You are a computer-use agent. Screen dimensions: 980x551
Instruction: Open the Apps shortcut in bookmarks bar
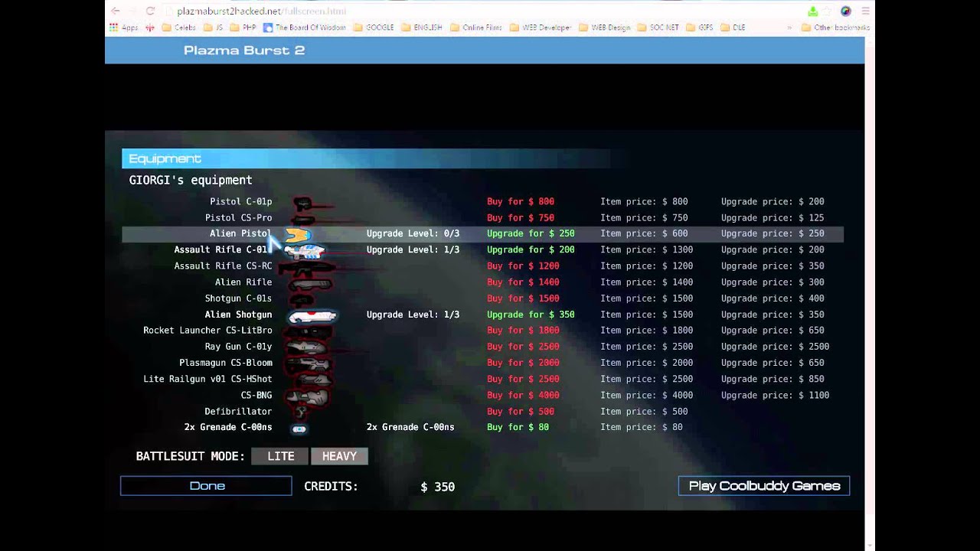click(124, 28)
